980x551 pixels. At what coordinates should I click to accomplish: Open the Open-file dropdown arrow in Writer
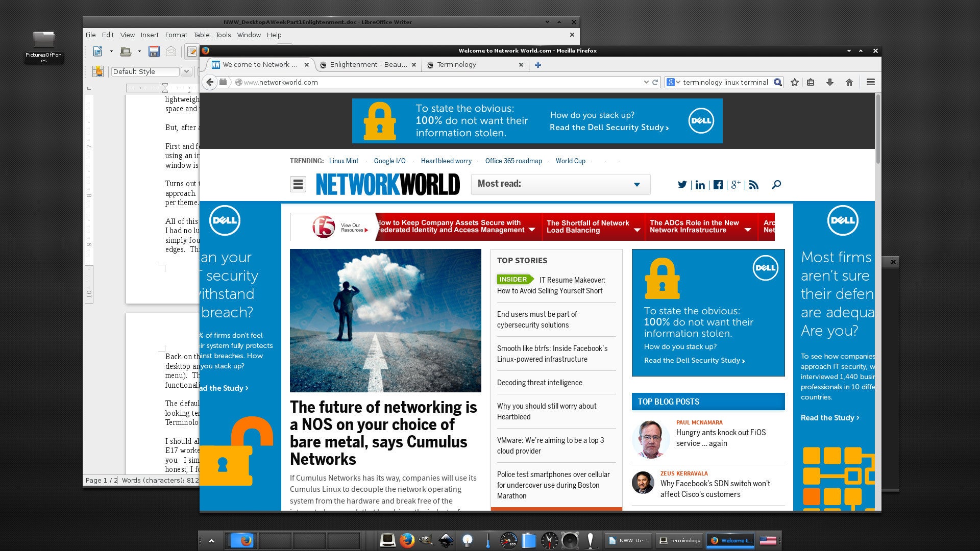[139, 52]
